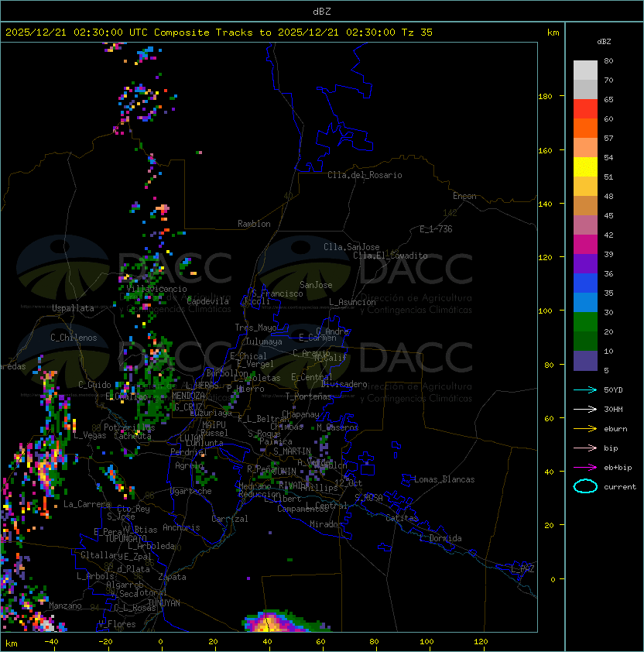Pick the bright yellow swatch below 54 dBZ
The height and width of the screenshot is (652, 644).
click(585, 167)
